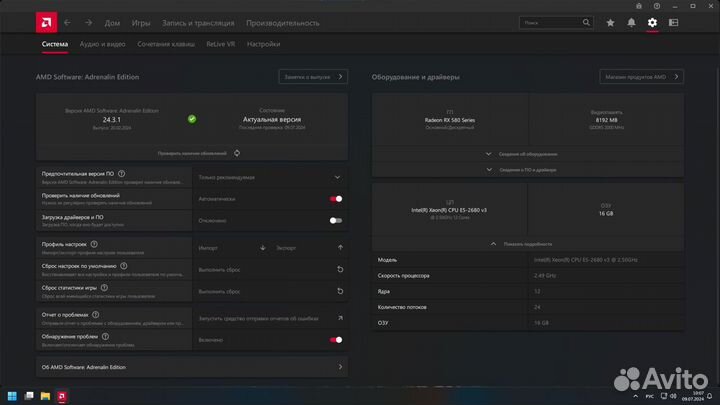Toggle driver and software download switch
Viewport: 720px width, 405px height.
pyautogui.click(x=336, y=220)
